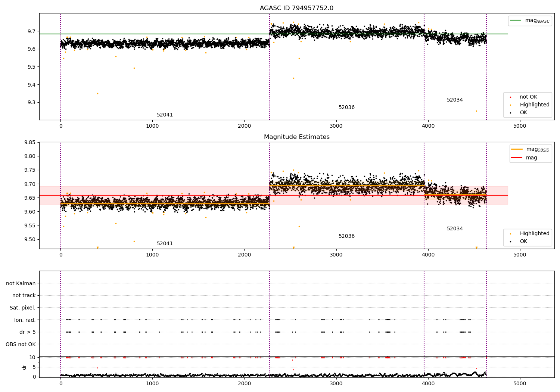Click the red 'mag' legend entry in middle plot

pyautogui.click(x=524, y=158)
